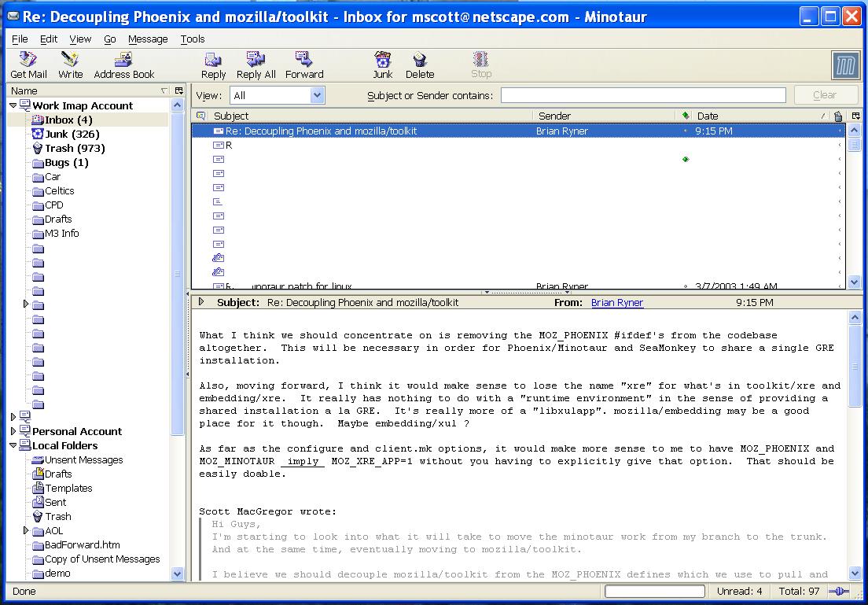Viewport: 868px width, 605px height.
Task: Delete the selected message
Action: point(420,65)
